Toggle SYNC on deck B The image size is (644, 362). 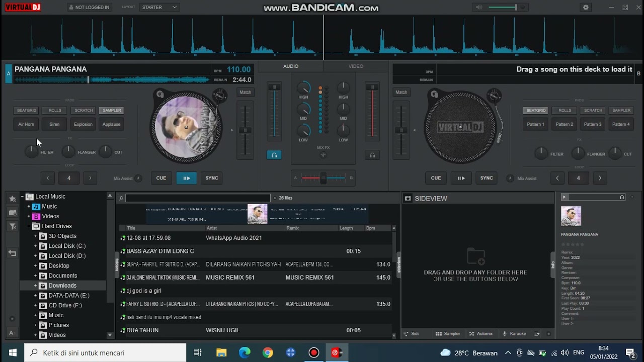point(487,178)
